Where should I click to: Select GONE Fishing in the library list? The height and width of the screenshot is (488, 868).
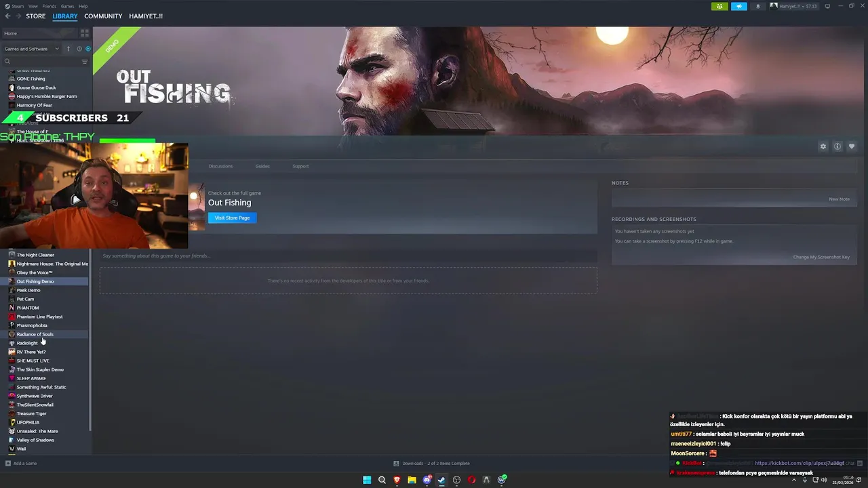click(x=31, y=79)
